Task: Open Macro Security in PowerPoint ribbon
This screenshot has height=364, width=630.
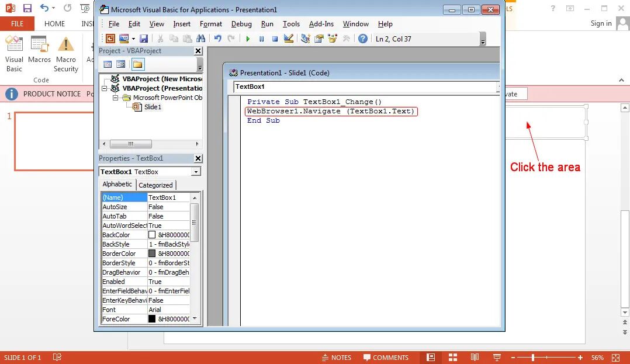Action: coord(66,54)
